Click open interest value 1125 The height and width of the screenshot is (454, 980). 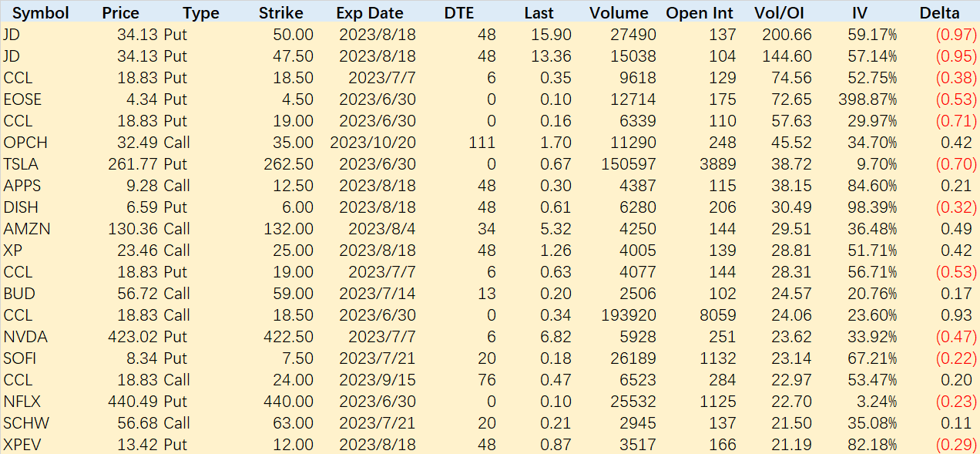coord(718,402)
